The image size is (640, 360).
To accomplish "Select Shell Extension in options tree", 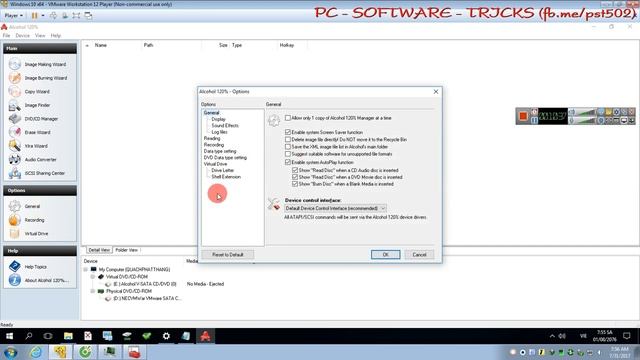I will tap(226, 177).
